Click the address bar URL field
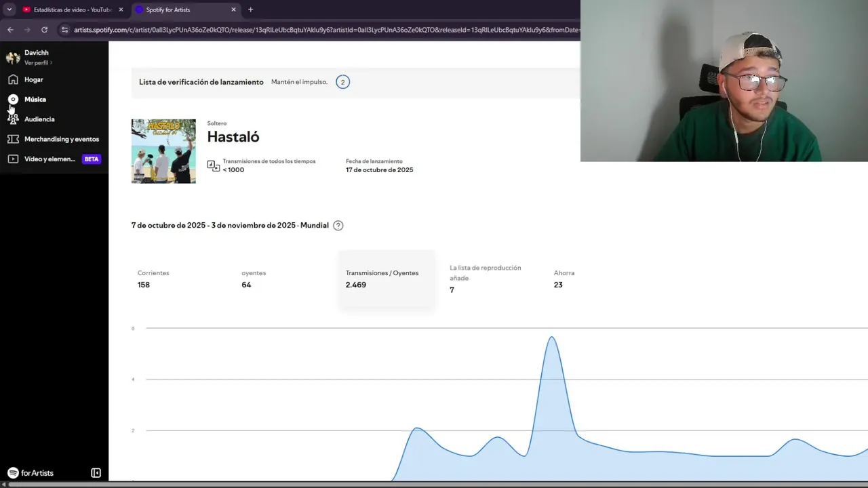 [325, 30]
